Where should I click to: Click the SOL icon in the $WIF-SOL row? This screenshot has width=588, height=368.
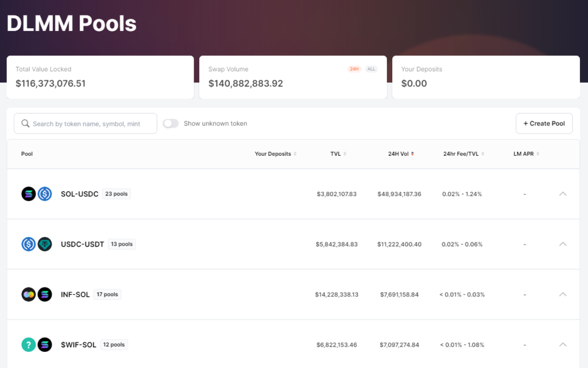[45, 345]
